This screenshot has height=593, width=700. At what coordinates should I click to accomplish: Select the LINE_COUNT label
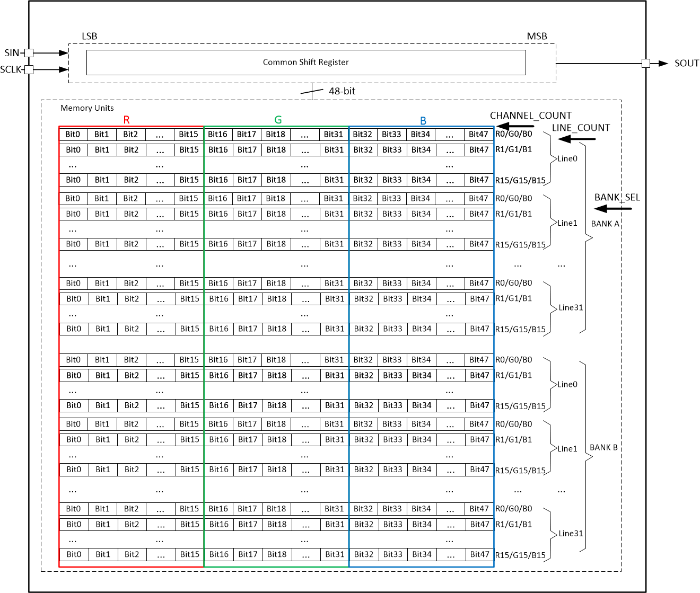pos(581,128)
